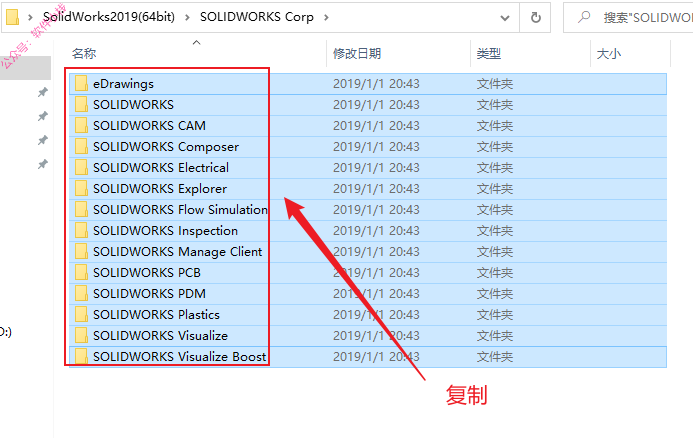
Task: Go to SolidWorks2019(64bit) breadcrumb folder
Action: click(109, 17)
